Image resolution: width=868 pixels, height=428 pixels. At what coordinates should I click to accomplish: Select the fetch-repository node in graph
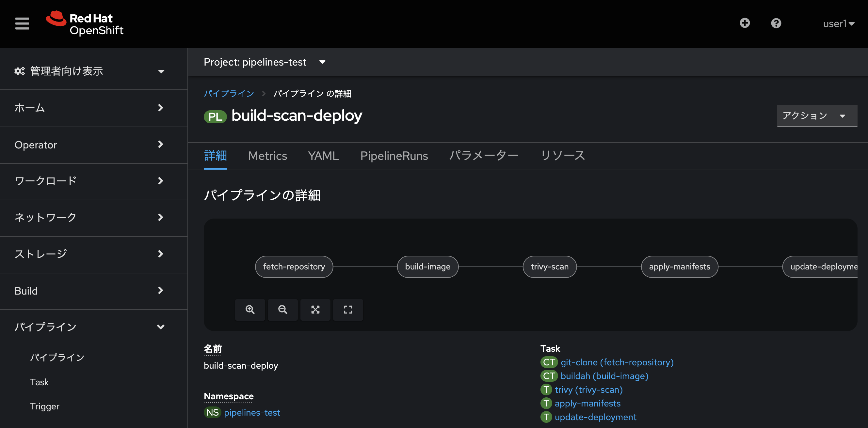coord(294,267)
